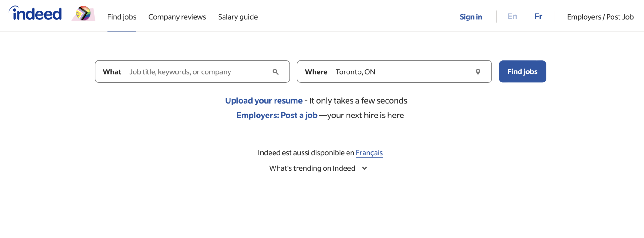The height and width of the screenshot is (238, 644).
Task: Click the chevron arrow beside trending text
Action: pos(364,168)
